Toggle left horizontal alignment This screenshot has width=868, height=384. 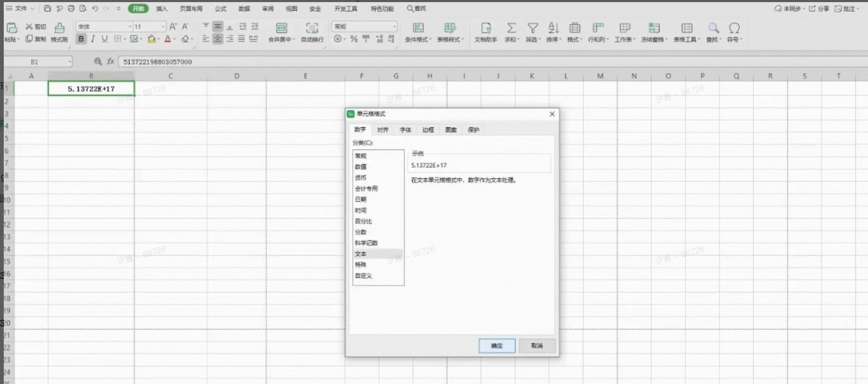206,39
